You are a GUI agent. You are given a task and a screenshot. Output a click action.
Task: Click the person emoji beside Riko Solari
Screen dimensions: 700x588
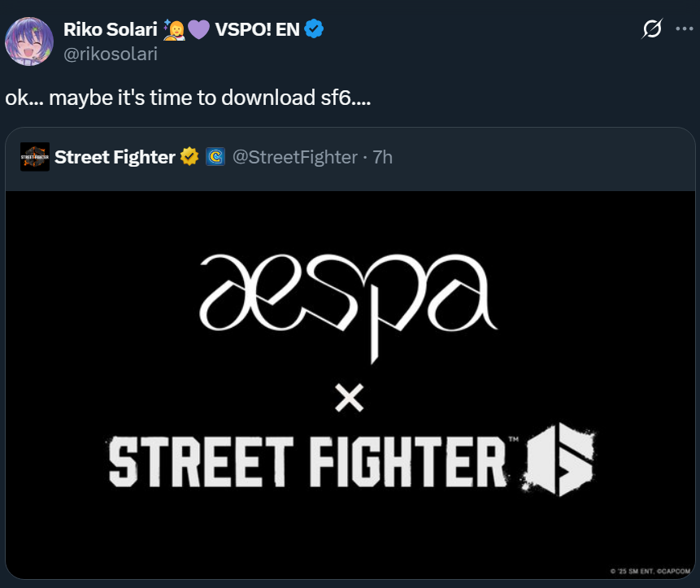(174, 29)
